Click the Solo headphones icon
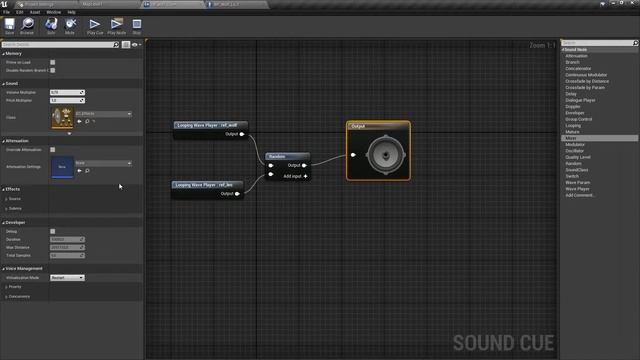640x360 pixels. tap(51, 24)
